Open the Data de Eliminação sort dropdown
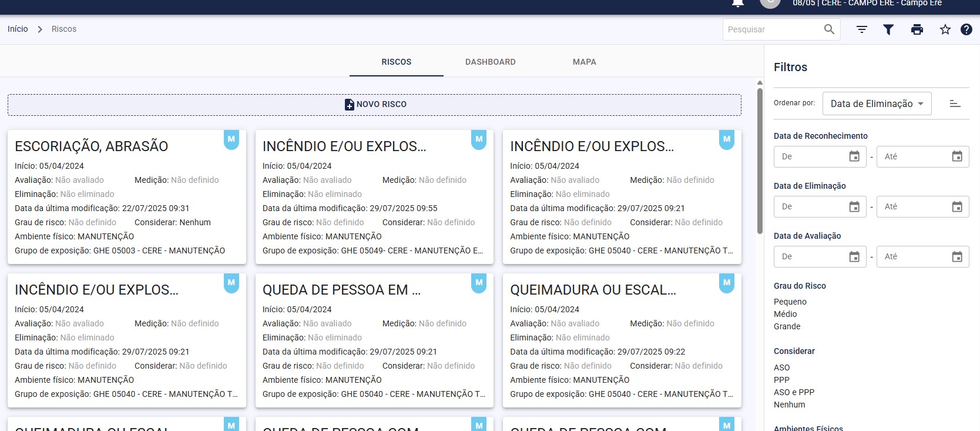Image resolution: width=980 pixels, height=431 pixels. [x=877, y=103]
